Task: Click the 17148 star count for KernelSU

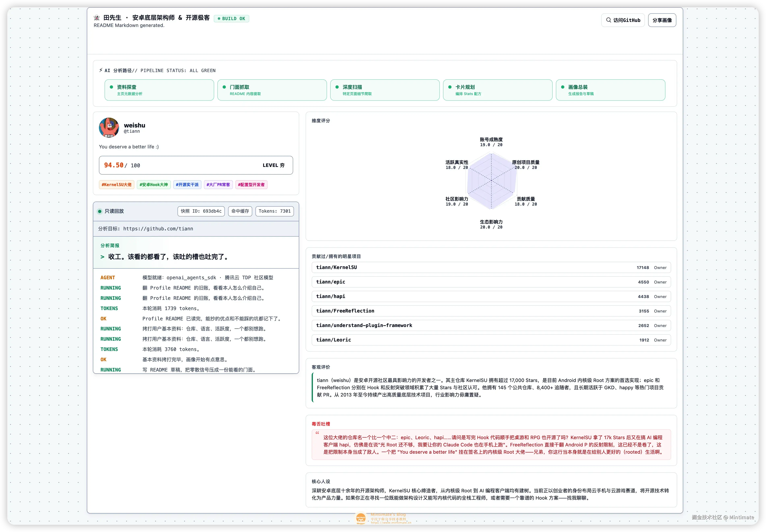Action: (643, 268)
